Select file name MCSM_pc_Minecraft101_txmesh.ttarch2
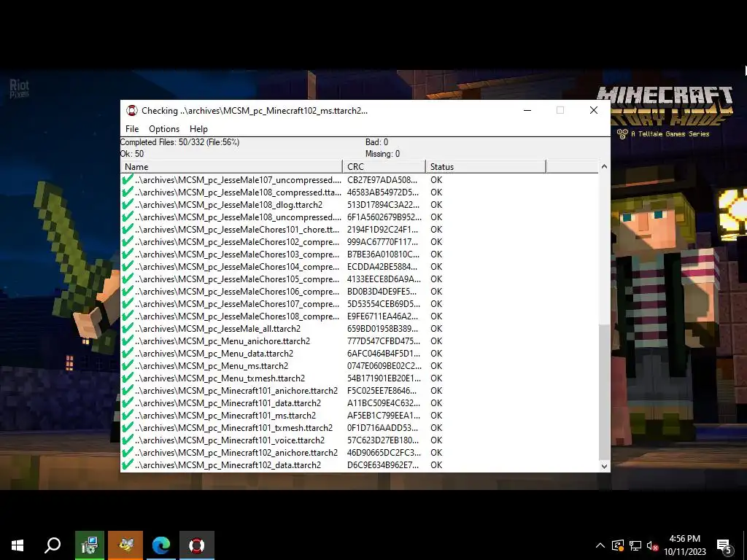This screenshot has width=747, height=560. click(x=234, y=427)
